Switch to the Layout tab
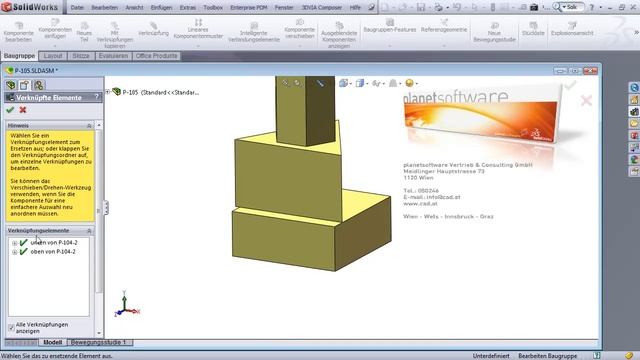The height and width of the screenshot is (360, 640). pos(53,56)
